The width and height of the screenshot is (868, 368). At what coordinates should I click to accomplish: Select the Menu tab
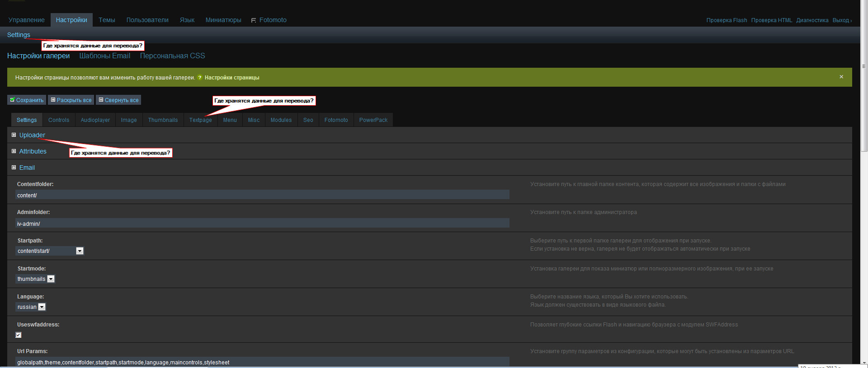(x=230, y=120)
